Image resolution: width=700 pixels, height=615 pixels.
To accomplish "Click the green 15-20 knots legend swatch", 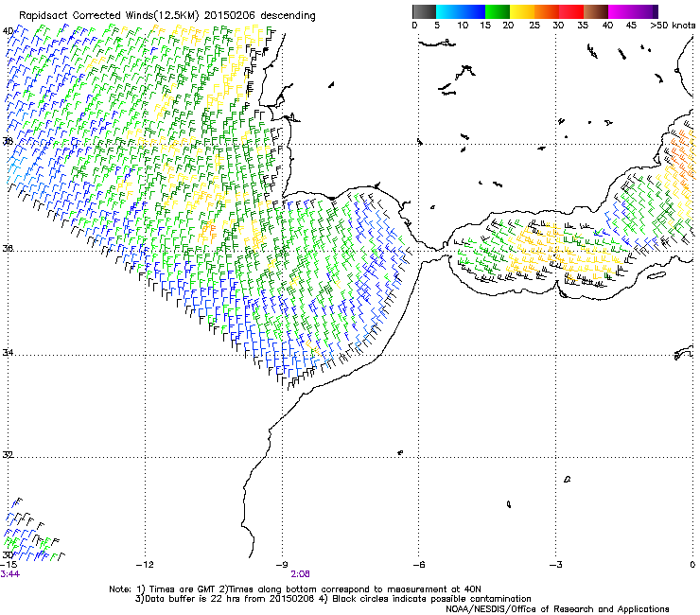I will 498,11.
